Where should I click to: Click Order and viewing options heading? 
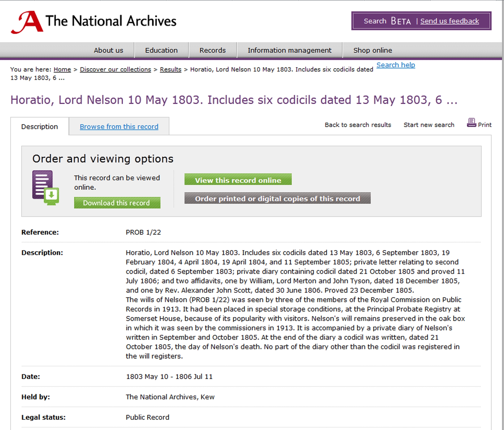(103, 159)
